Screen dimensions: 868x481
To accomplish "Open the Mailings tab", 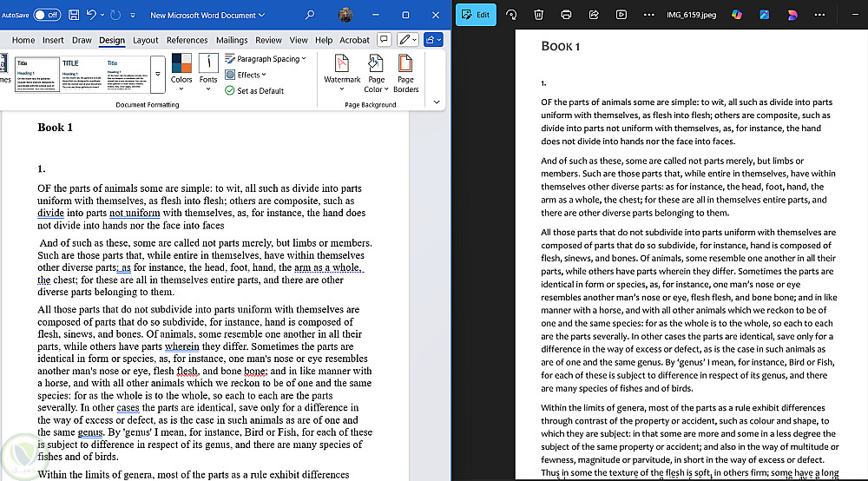I will click(x=232, y=40).
